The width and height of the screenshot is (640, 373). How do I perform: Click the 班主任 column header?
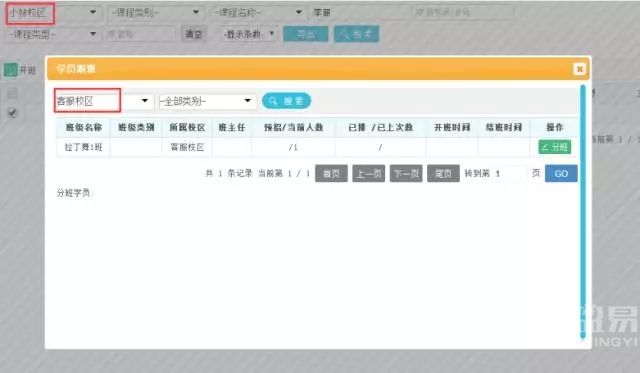tap(232, 127)
